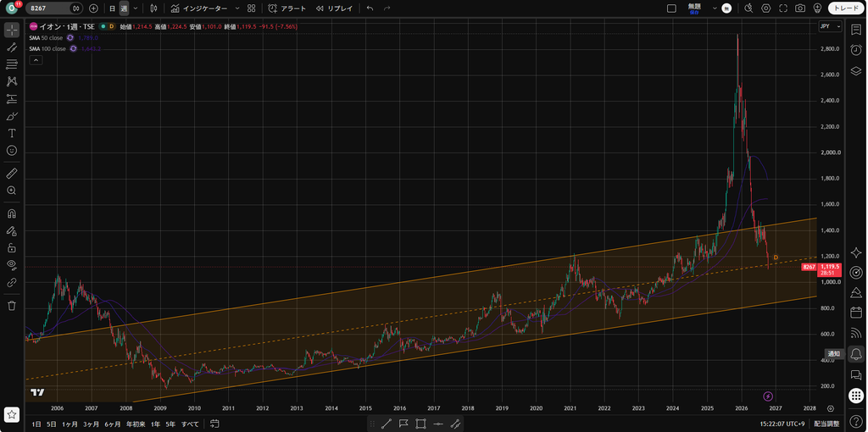Open the pattern drawing tools
The height and width of the screenshot is (432, 868).
coord(12,82)
